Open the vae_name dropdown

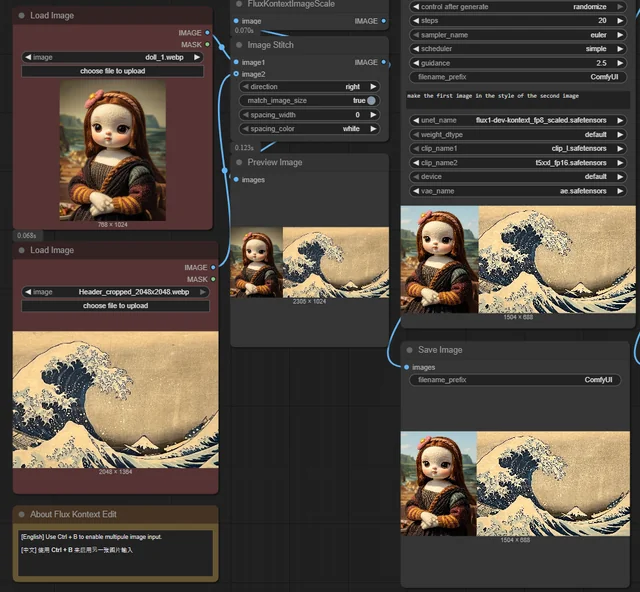tap(518, 191)
